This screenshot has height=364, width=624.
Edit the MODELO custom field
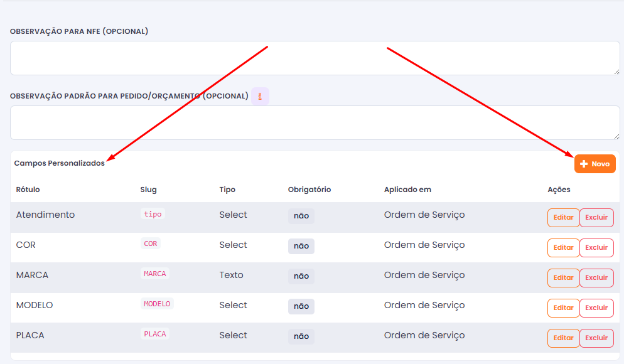[563, 308]
